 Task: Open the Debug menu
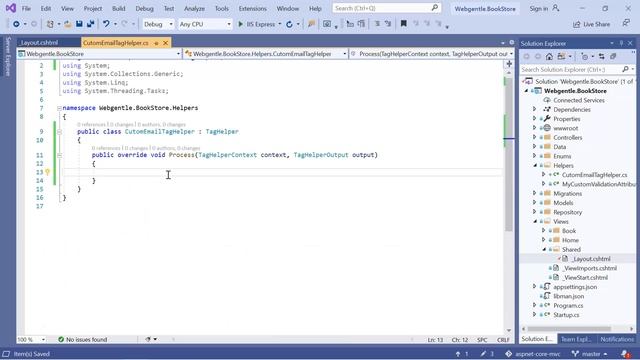[x=144, y=8]
